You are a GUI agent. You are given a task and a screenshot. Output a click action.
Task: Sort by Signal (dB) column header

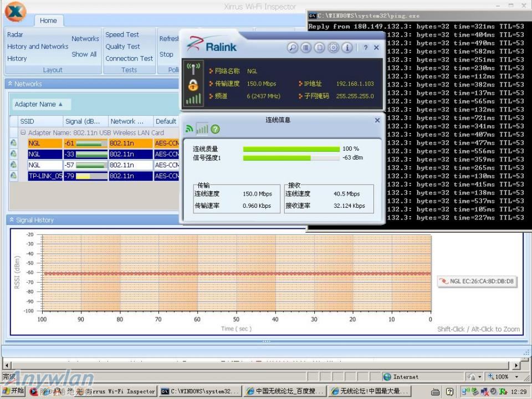click(85, 121)
